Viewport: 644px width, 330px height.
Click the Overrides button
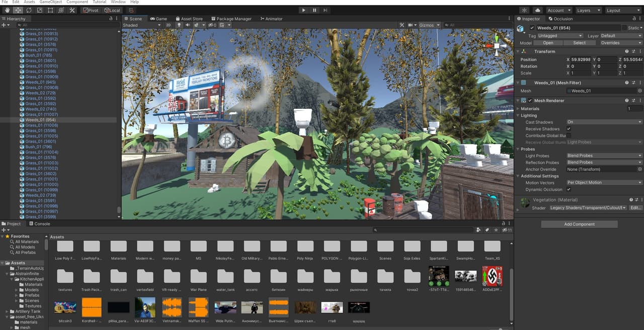click(621, 43)
